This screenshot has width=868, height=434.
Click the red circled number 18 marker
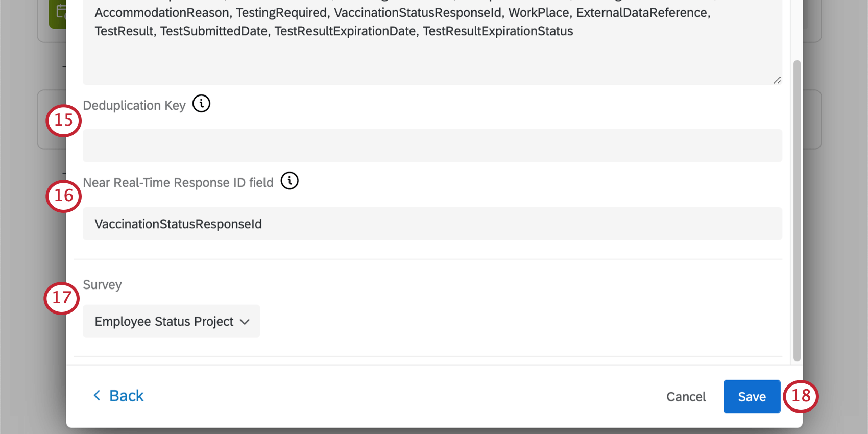801,396
